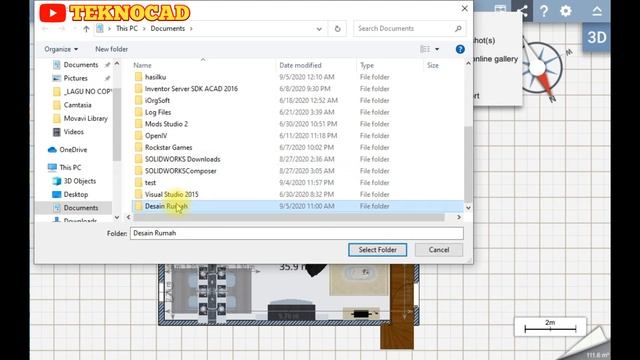Select Documents in address breadcrumb

[167, 29]
